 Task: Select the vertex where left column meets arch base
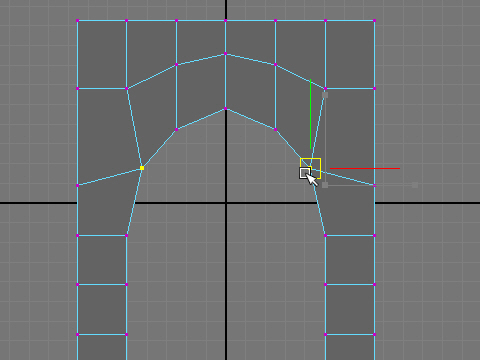[127, 236]
